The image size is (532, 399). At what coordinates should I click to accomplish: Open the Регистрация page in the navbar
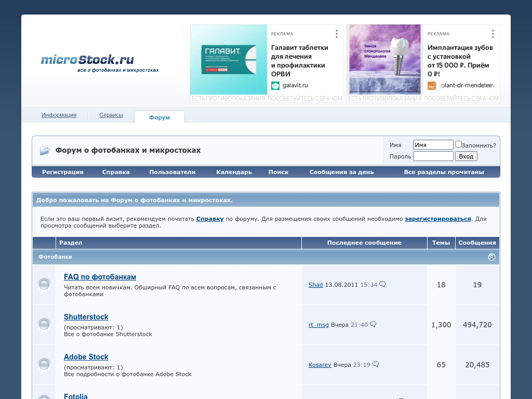[63, 172]
